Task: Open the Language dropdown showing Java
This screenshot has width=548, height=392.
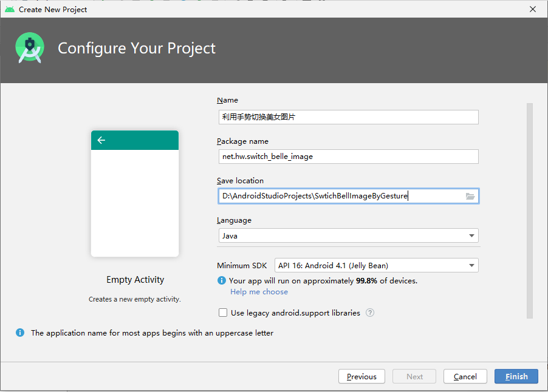Action: (x=349, y=235)
